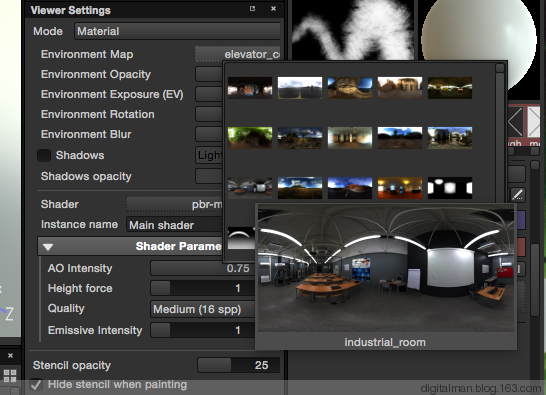Click the grid layout icon at bottom left
This screenshot has width=546, height=395.
[10, 376]
